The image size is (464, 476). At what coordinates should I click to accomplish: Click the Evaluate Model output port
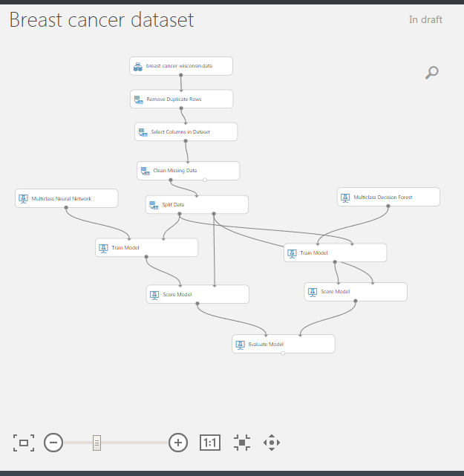283,353
